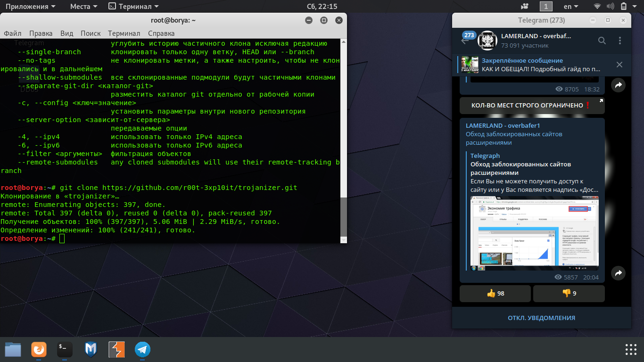Open Firefox browser from dock
Image resolution: width=644 pixels, height=362 pixels.
pos(39,349)
